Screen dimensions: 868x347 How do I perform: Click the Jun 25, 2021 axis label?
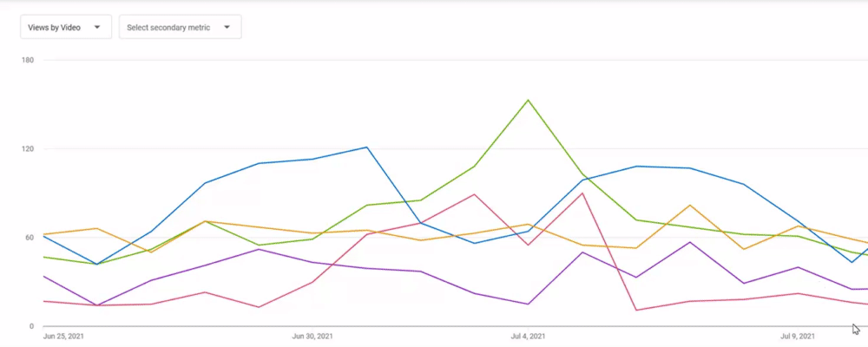click(63, 336)
